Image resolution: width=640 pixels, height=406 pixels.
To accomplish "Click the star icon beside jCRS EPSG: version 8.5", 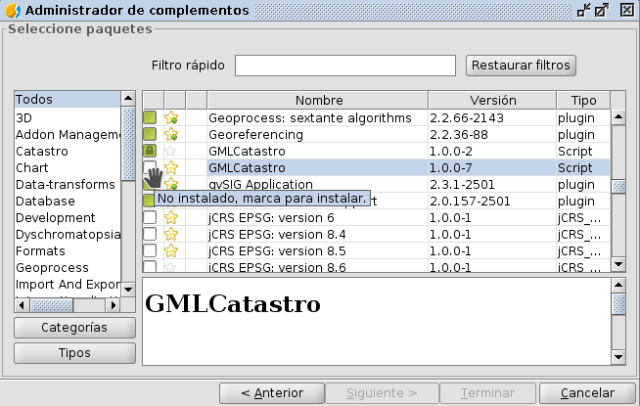I will click(171, 251).
